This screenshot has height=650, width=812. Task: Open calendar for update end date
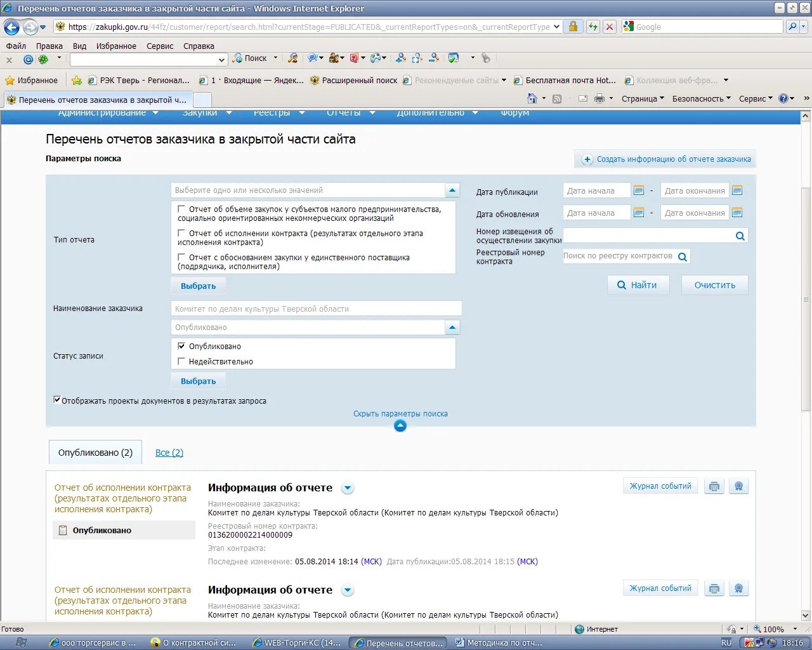(737, 213)
